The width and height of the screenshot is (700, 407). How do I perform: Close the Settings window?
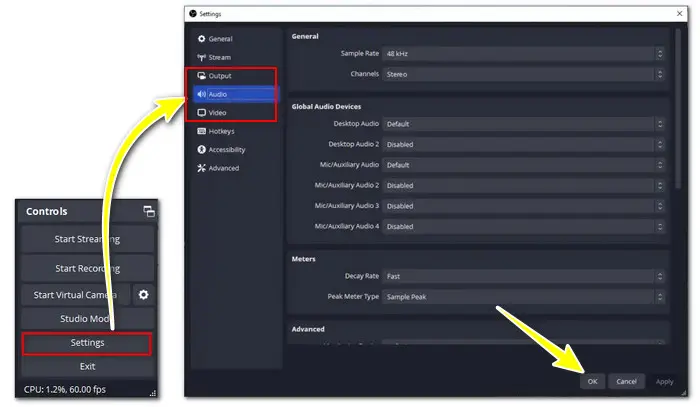679,14
